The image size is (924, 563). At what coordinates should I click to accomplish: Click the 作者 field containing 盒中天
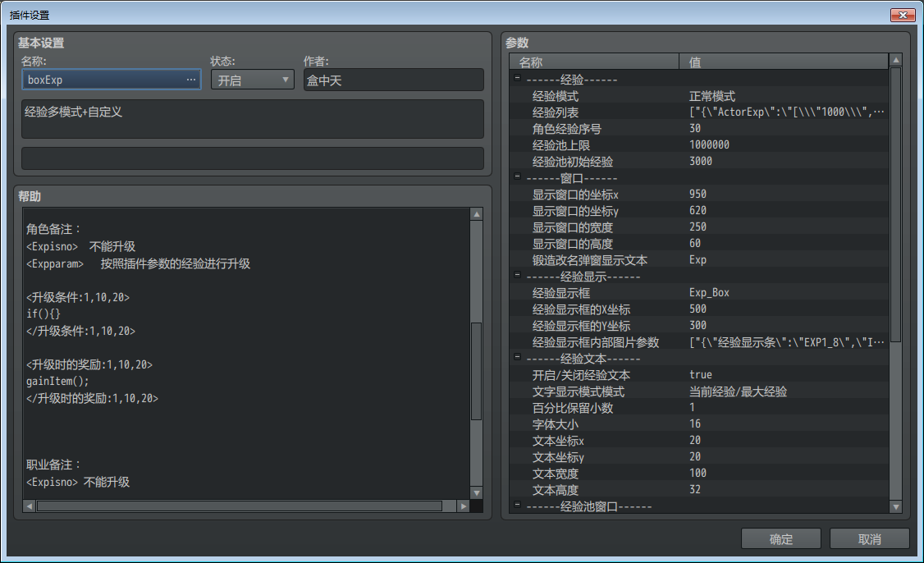(x=394, y=80)
